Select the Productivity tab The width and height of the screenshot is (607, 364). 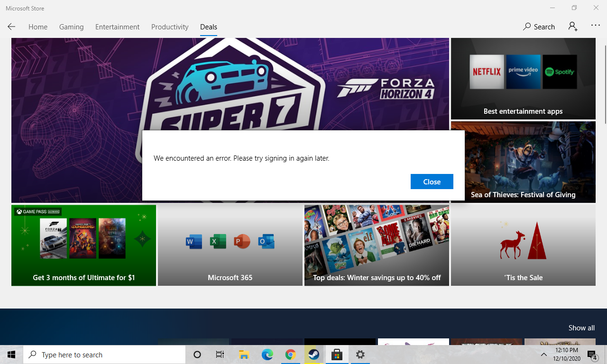point(170,27)
